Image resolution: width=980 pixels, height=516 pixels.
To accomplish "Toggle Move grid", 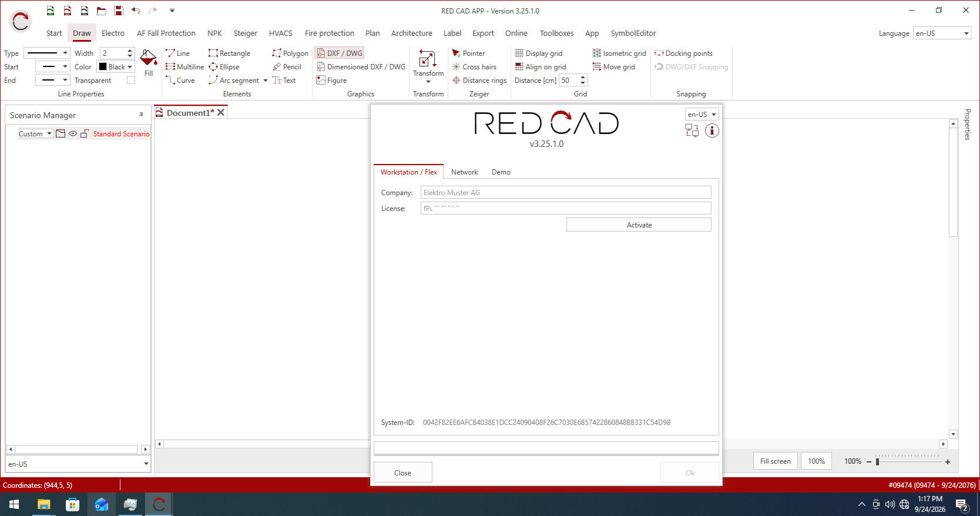I will 614,66.
